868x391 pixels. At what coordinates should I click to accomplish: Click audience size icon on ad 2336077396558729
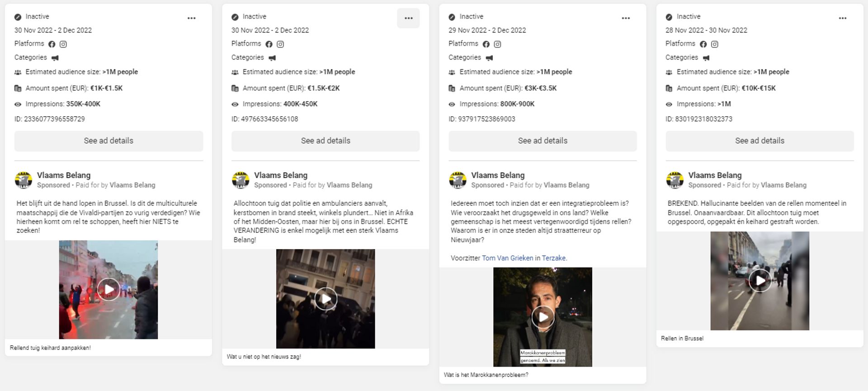pos(18,72)
